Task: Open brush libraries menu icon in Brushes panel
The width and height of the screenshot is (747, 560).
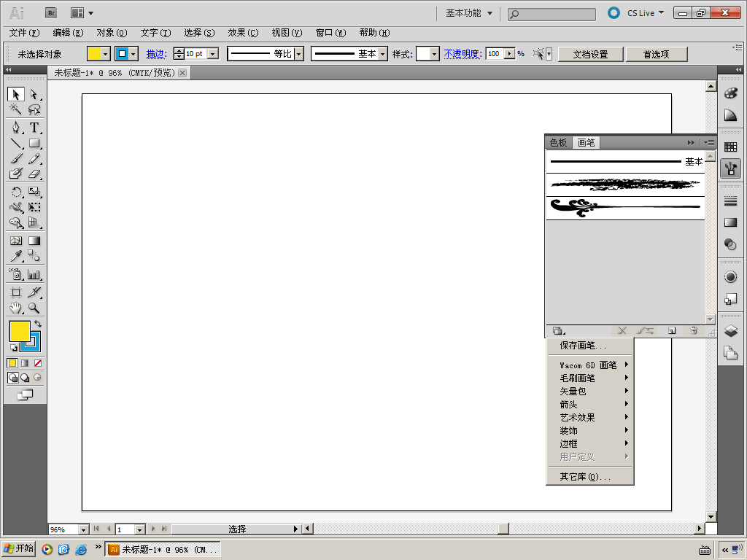Action: pyautogui.click(x=558, y=330)
